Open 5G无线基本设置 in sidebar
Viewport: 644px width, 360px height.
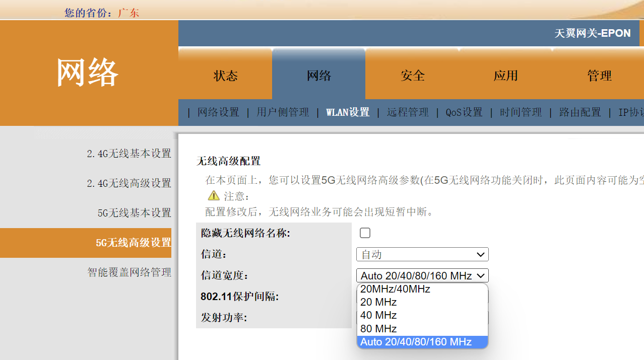[135, 213]
